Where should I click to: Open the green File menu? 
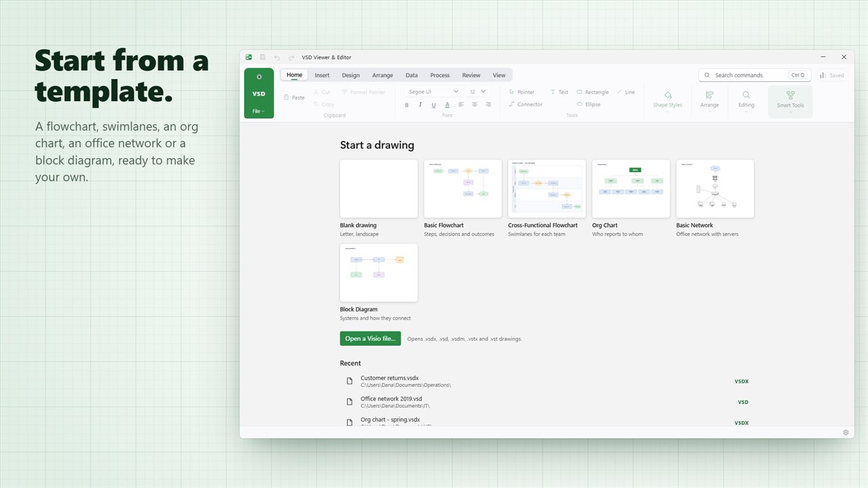click(x=259, y=94)
